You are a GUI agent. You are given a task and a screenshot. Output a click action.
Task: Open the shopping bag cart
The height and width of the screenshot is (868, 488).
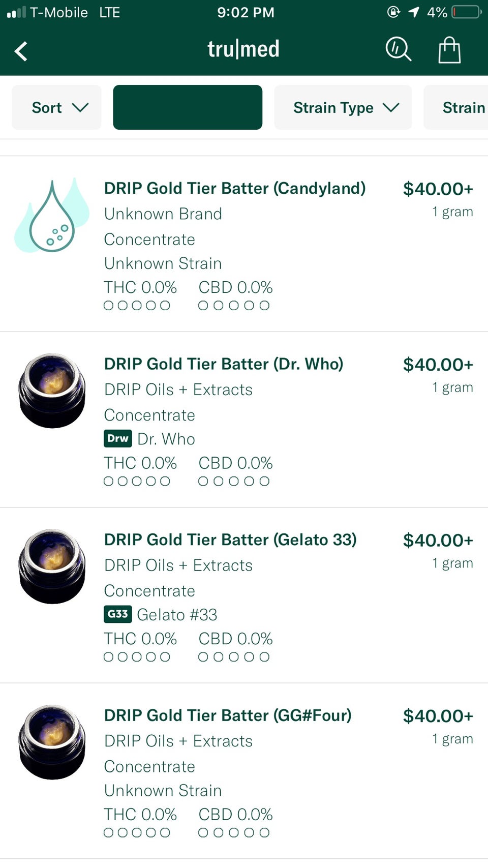tap(449, 50)
